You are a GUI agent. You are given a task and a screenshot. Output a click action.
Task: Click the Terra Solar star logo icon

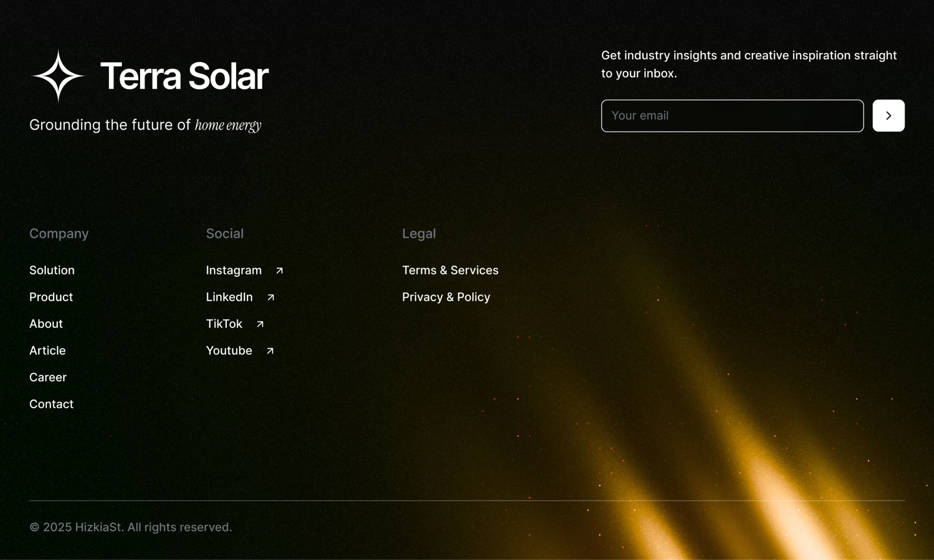[58, 76]
